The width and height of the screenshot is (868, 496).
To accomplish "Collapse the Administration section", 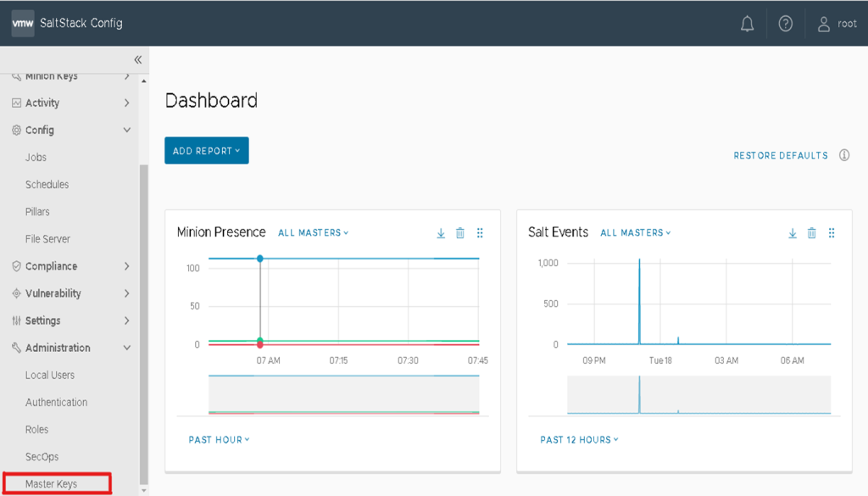I will coord(127,348).
